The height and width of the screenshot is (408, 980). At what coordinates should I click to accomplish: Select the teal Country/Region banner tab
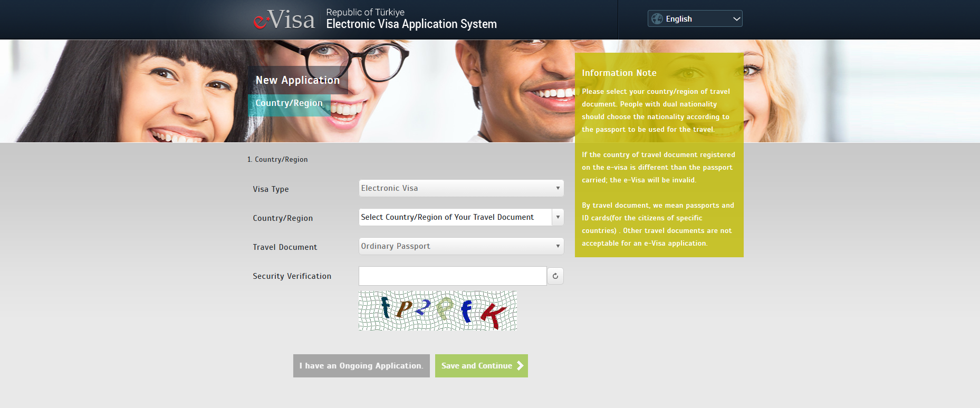(x=289, y=103)
